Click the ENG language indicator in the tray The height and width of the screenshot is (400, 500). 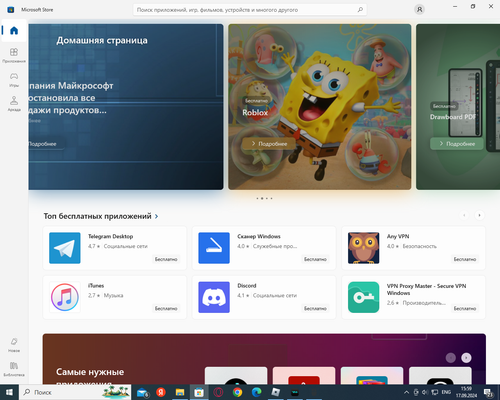[446, 392]
